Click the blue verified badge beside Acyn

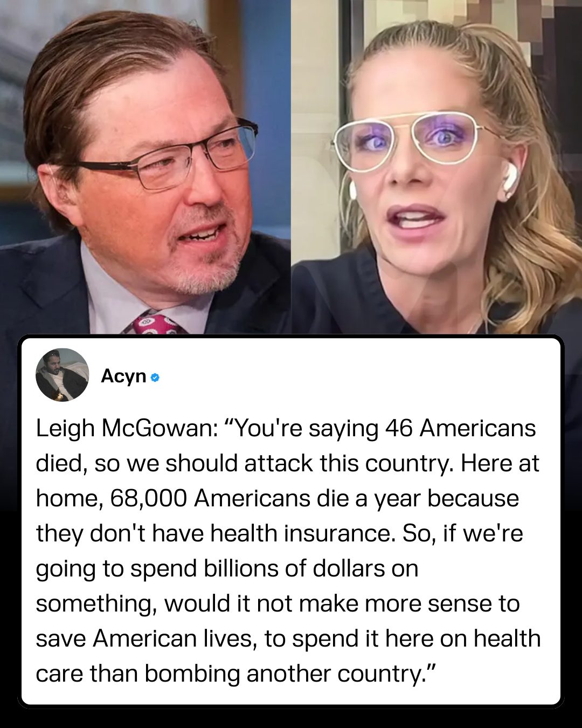pos(155,377)
